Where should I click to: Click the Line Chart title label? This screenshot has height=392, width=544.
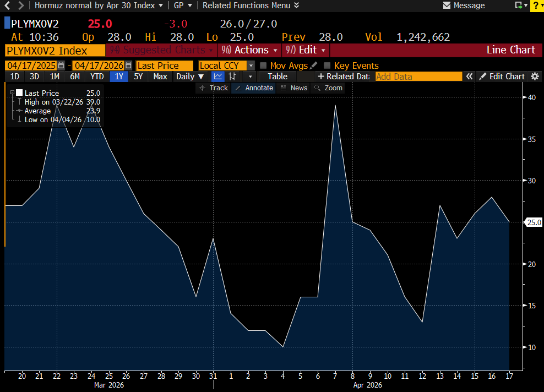click(x=511, y=50)
